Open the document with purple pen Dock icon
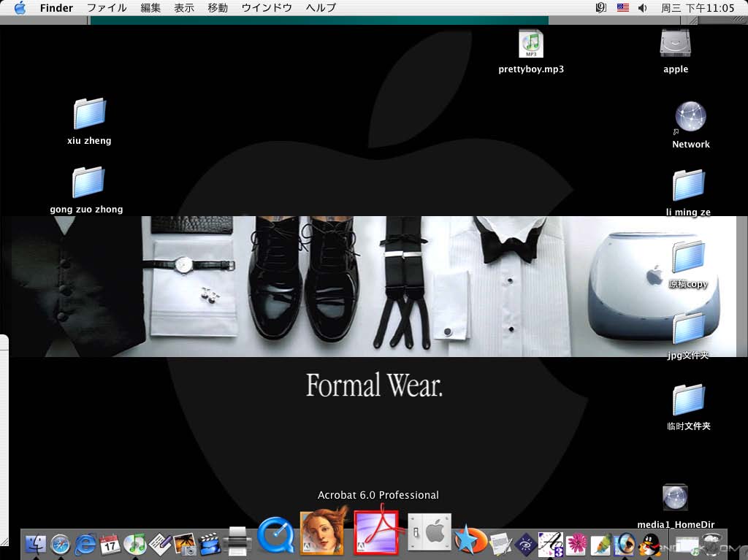 pyautogui.click(x=160, y=544)
